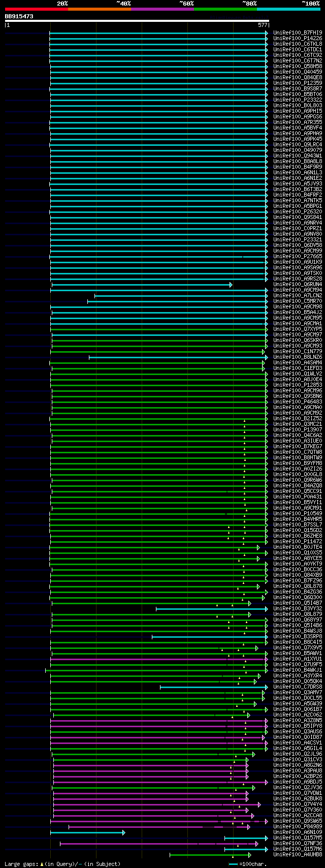Select the UniRef100_Q157M6 label
This screenshot has width=325, height=868.
298,849
